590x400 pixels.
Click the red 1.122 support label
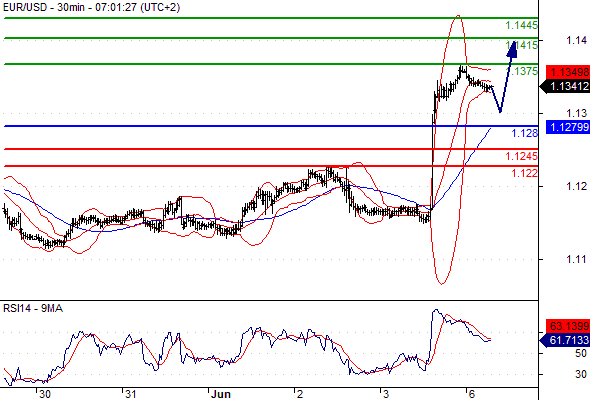click(525, 173)
